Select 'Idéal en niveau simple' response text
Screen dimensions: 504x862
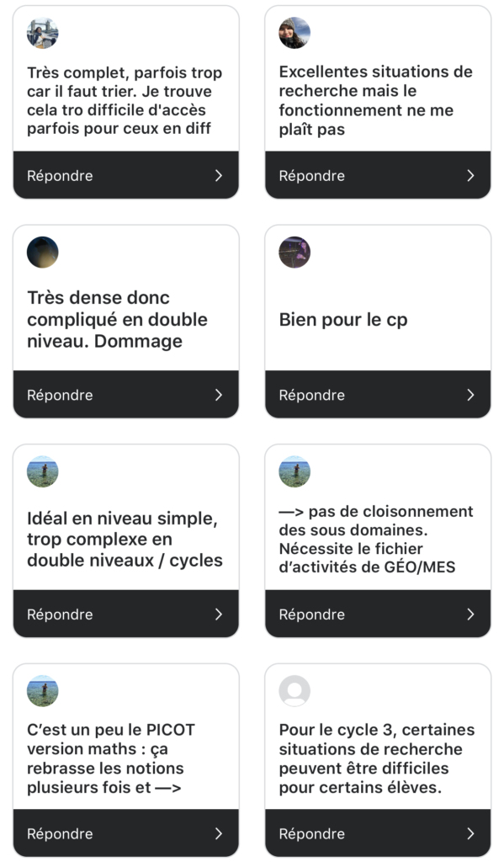click(x=125, y=540)
